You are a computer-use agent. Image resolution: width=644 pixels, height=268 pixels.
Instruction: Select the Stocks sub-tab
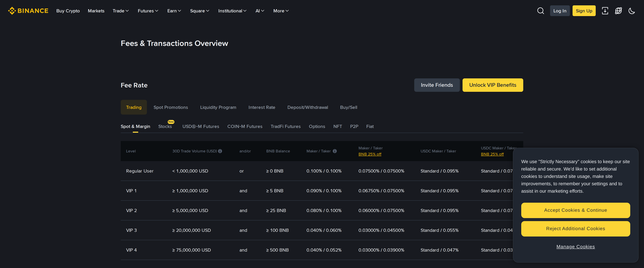coord(165,126)
